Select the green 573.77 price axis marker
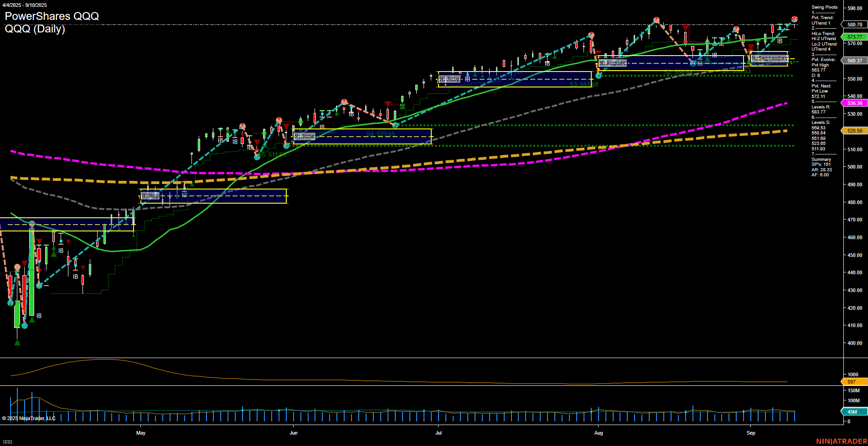Screen dimensions: 868x446 (x=855, y=37)
